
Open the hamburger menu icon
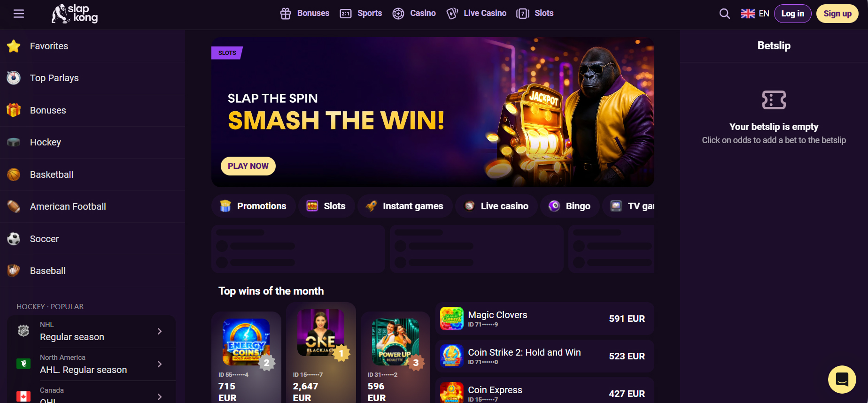pyautogui.click(x=19, y=14)
